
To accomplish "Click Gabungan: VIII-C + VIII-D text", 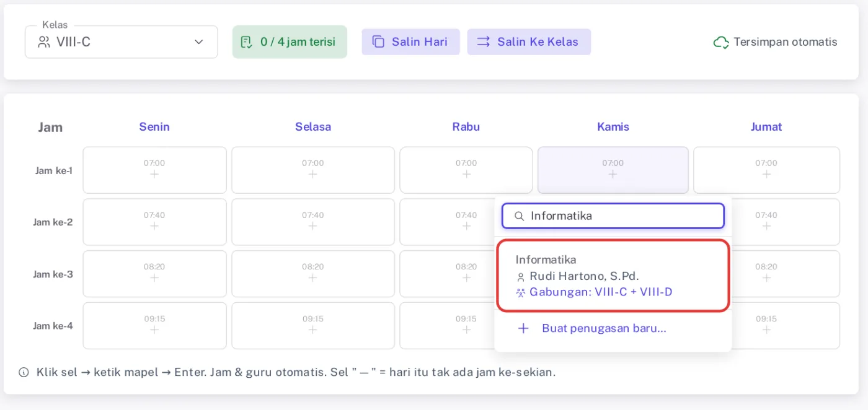I will pyautogui.click(x=601, y=292).
